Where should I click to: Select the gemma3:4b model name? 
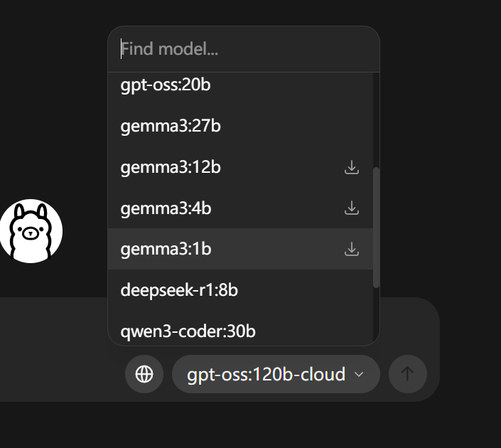pos(166,208)
